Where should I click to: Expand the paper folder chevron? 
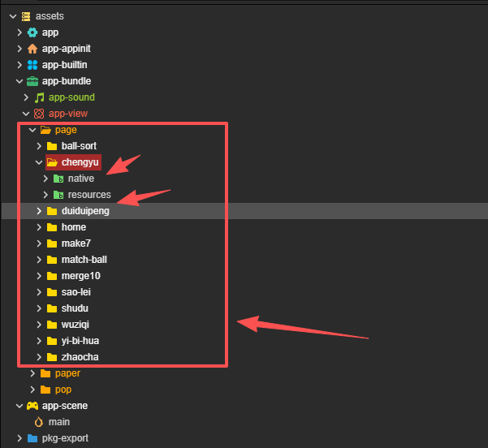(32, 373)
